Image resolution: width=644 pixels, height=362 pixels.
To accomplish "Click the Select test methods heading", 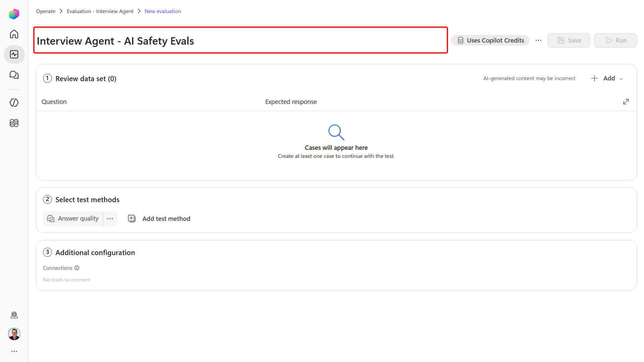I will click(87, 199).
